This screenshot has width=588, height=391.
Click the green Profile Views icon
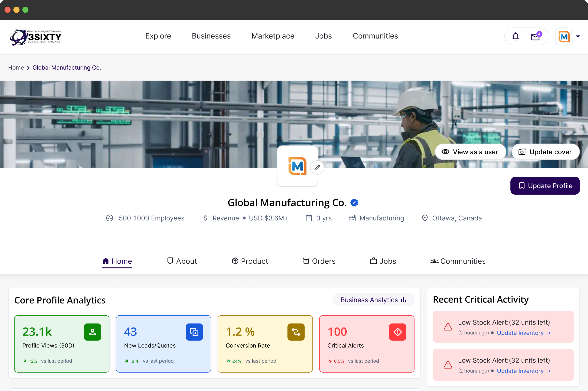[x=92, y=332]
